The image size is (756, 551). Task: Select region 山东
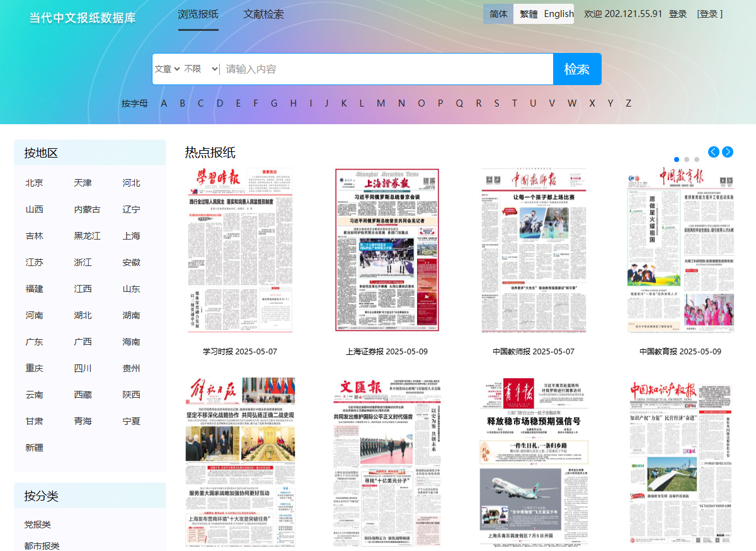click(132, 289)
